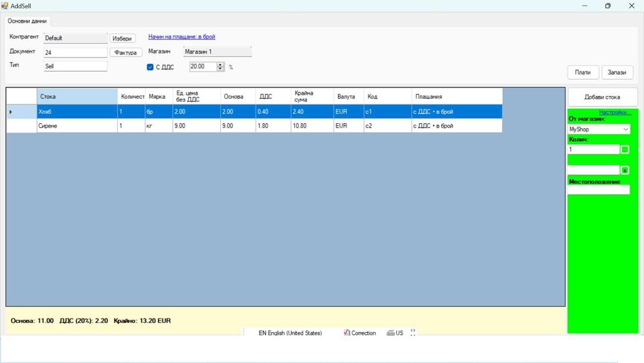Screen dimensions: 644x363
Task: Click the Плащания column header
Action: [x=457, y=96]
